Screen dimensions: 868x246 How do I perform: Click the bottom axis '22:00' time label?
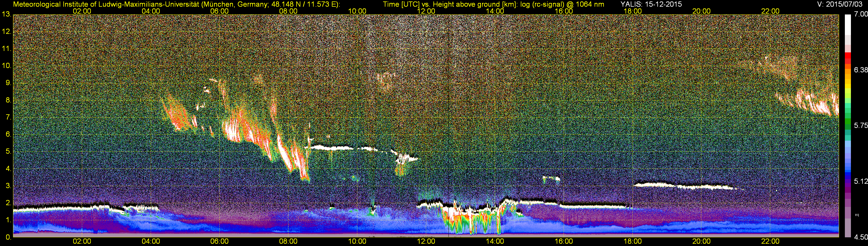(770, 242)
